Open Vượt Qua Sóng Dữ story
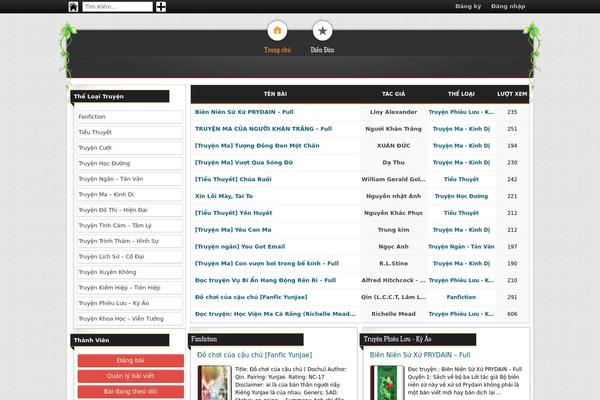 (244, 163)
